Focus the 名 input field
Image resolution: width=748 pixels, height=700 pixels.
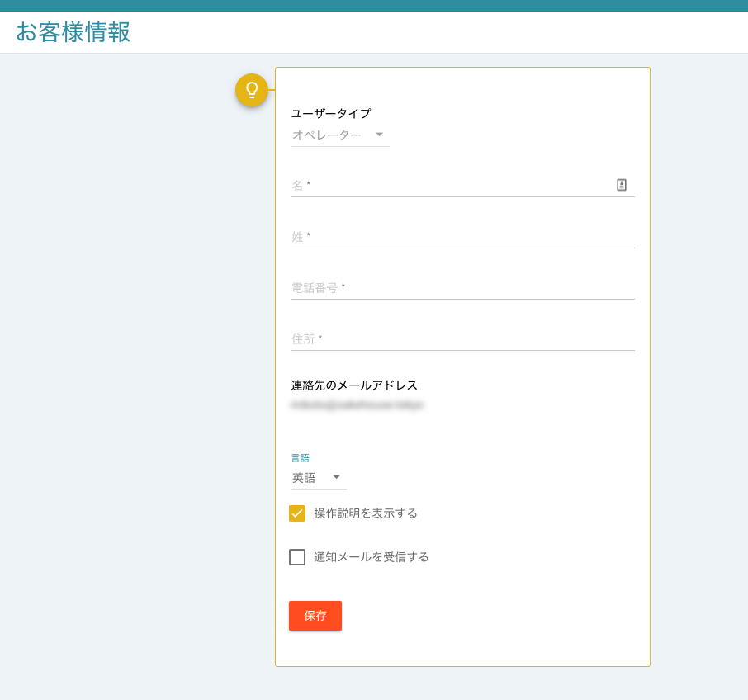pos(462,185)
